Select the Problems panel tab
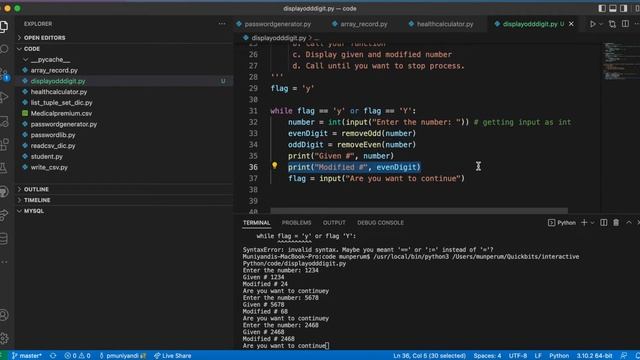This screenshot has height=360, width=640. click(x=296, y=223)
